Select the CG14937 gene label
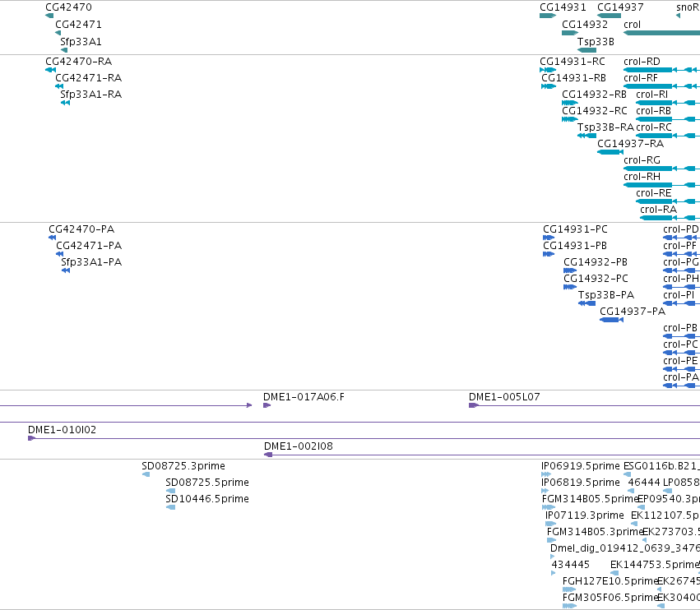700x610 pixels. [x=620, y=7]
